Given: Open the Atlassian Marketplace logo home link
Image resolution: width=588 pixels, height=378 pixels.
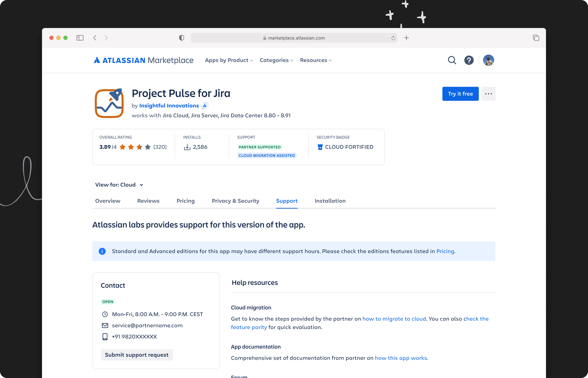Looking at the screenshot, I should pyautogui.click(x=143, y=60).
